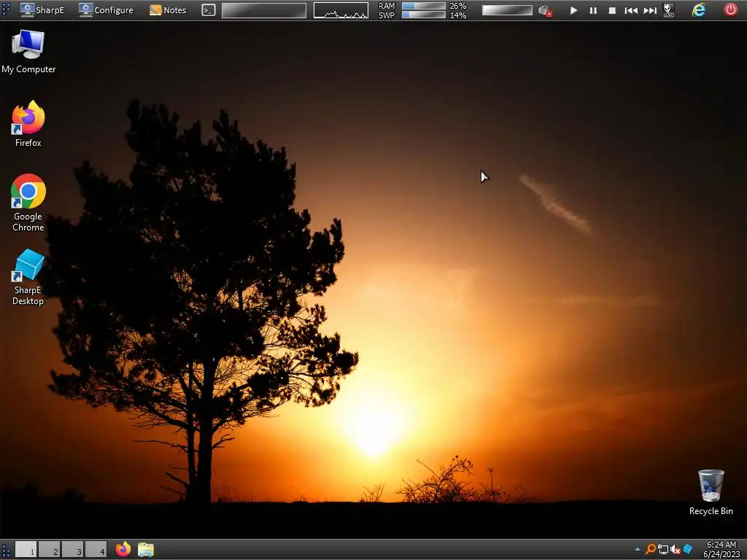Switch to virtual desktop 3
Viewport: 747px width, 560px height.
pyautogui.click(x=72, y=549)
